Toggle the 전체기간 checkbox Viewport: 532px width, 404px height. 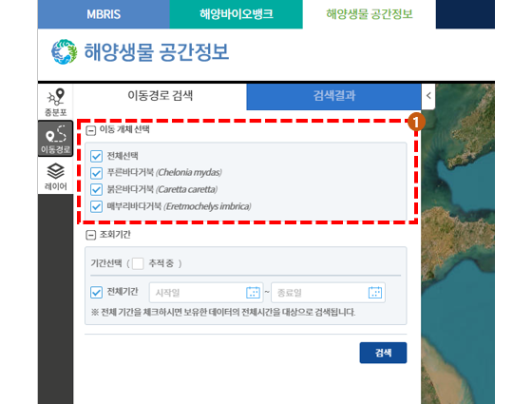96,292
